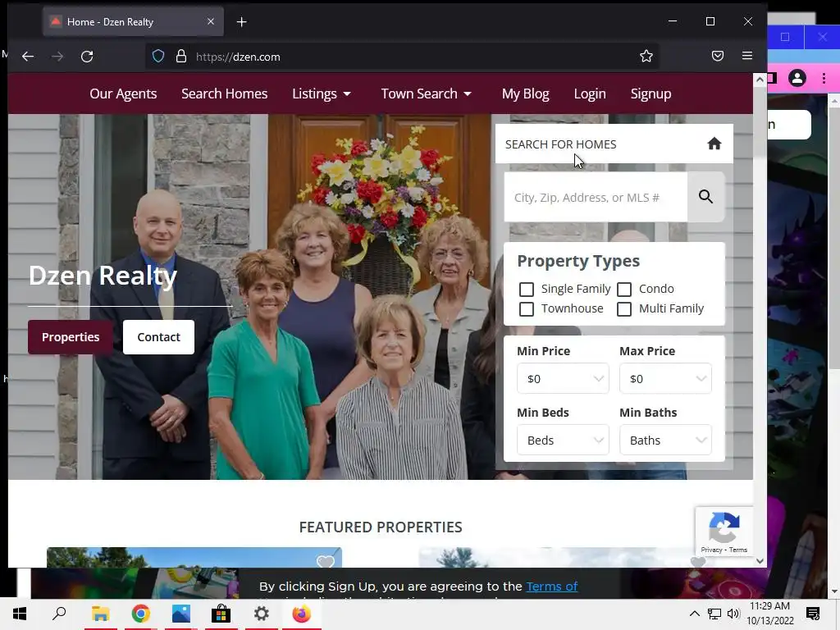Click the site padlock security icon
Image resolution: width=840 pixels, height=630 pixels.
[181, 57]
